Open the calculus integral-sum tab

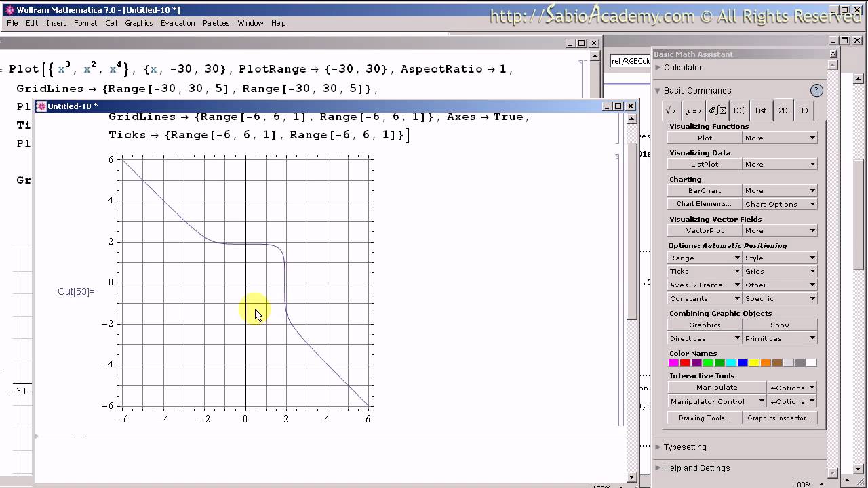(717, 110)
